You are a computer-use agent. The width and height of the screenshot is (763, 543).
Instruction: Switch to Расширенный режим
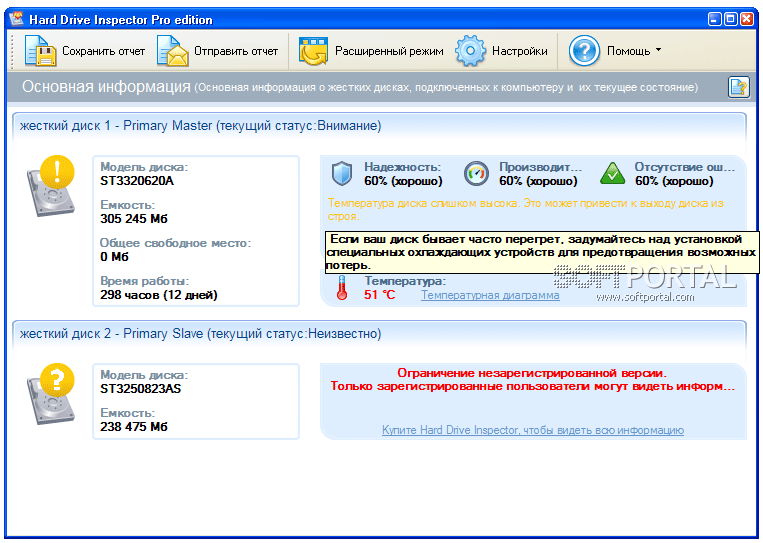[x=389, y=51]
